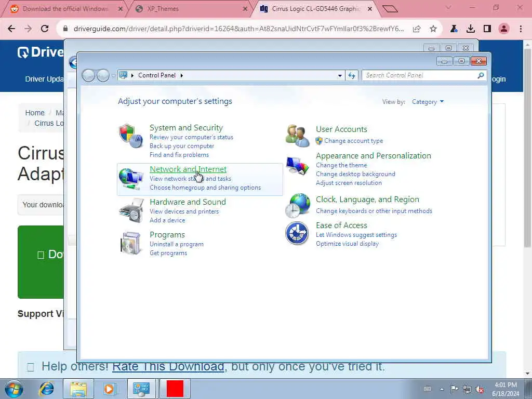The width and height of the screenshot is (532, 399).
Task: Open the Chrome labs flask icon
Action: coord(454,29)
